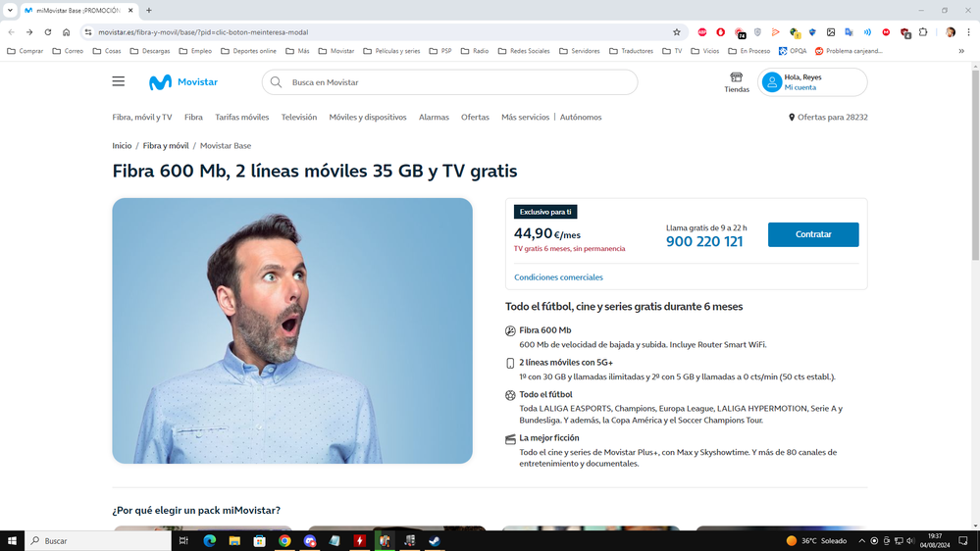View site information icon in address bar

[x=88, y=31]
